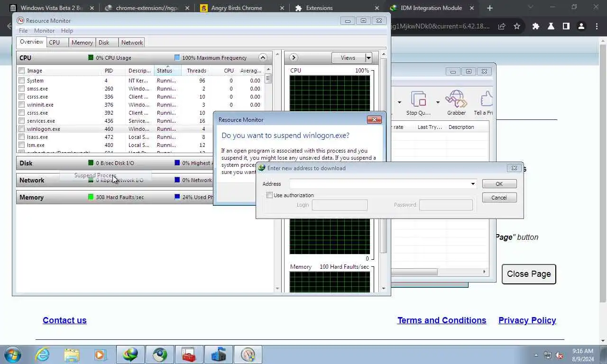Check the smss.exe process checkbox
Viewport: 607px width, 364px height.
21,89
